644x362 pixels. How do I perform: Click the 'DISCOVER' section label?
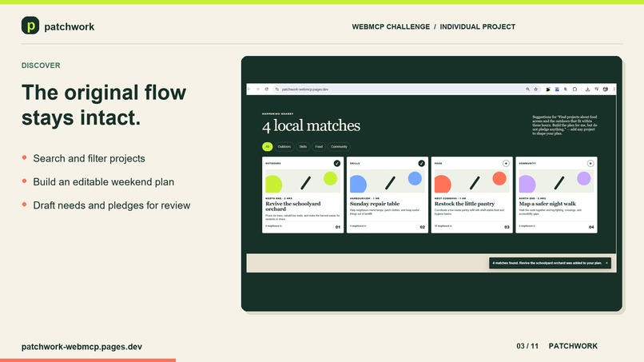tap(41, 66)
